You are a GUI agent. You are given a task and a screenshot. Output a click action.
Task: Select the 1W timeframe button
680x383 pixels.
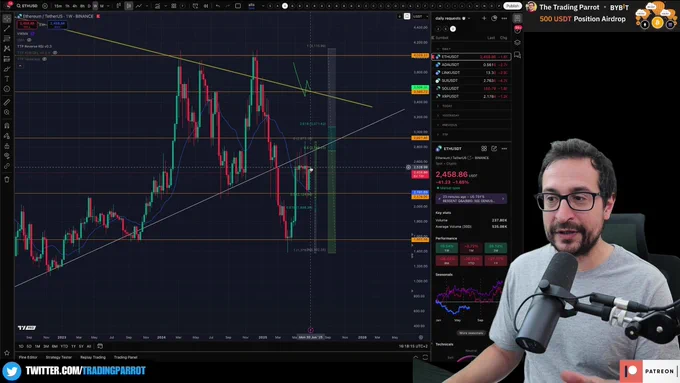[95, 6]
